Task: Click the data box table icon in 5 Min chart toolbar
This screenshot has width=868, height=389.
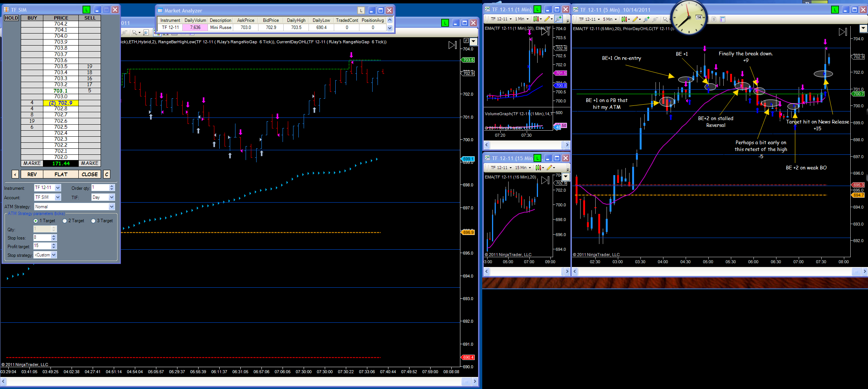Action: click(x=723, y=19)
